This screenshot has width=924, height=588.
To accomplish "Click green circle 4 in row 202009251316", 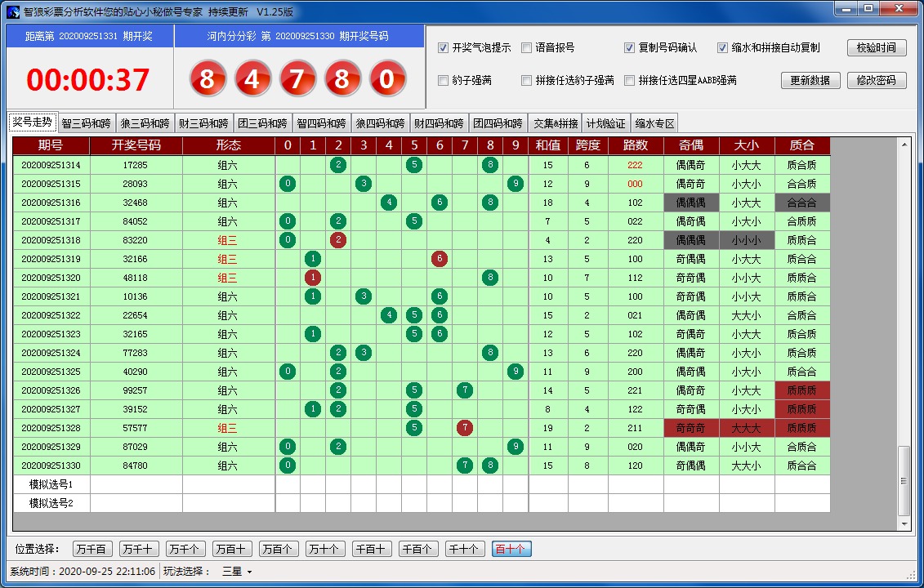I will (x=389, y=203).
